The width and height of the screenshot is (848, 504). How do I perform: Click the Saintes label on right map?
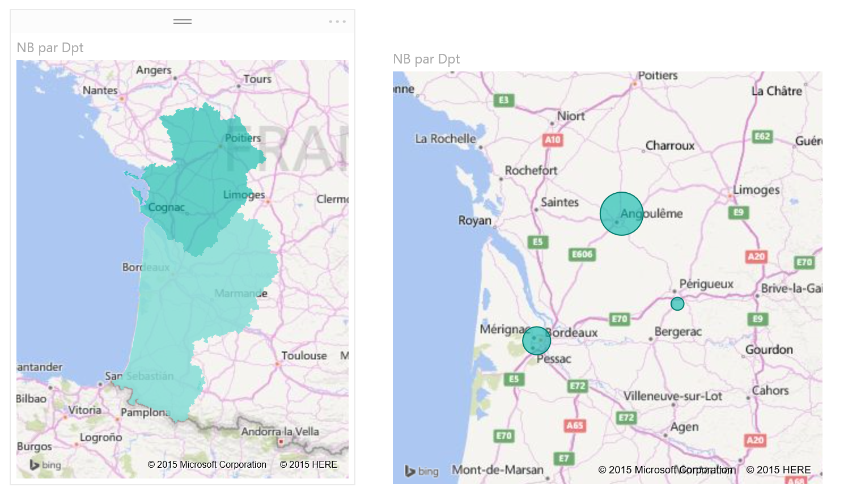coord(559,202)
